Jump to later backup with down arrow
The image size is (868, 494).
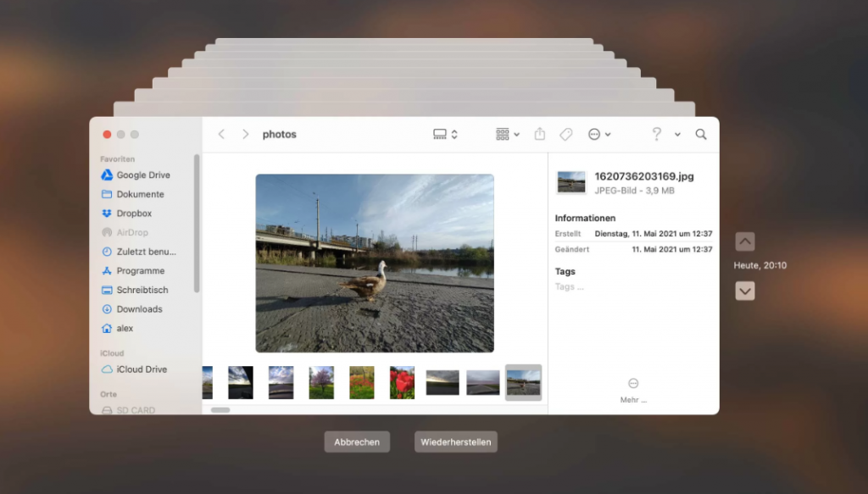pos(744,291)
